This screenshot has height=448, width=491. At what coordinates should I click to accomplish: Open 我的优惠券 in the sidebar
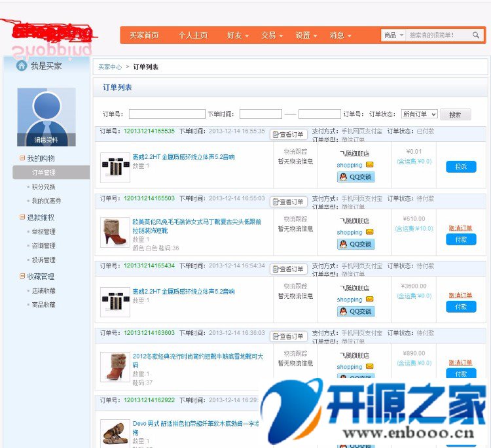pyautogui.click(x=46, y=201)
